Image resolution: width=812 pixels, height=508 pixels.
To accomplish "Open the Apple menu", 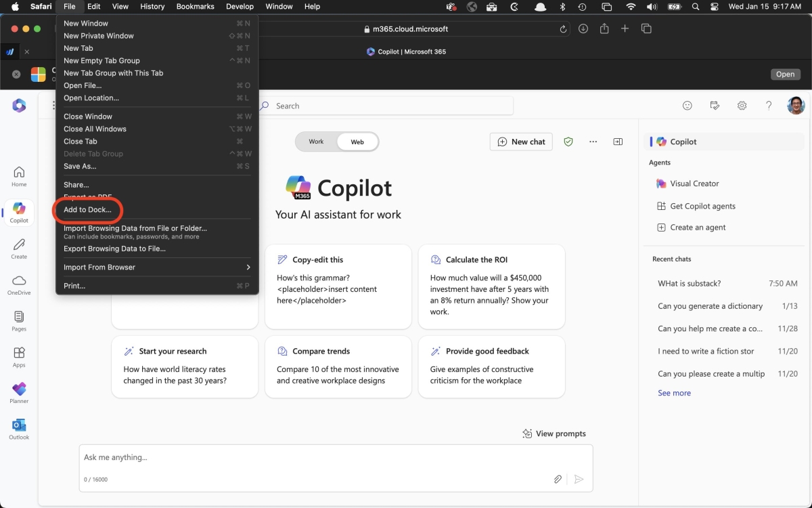I will [14, 7].
